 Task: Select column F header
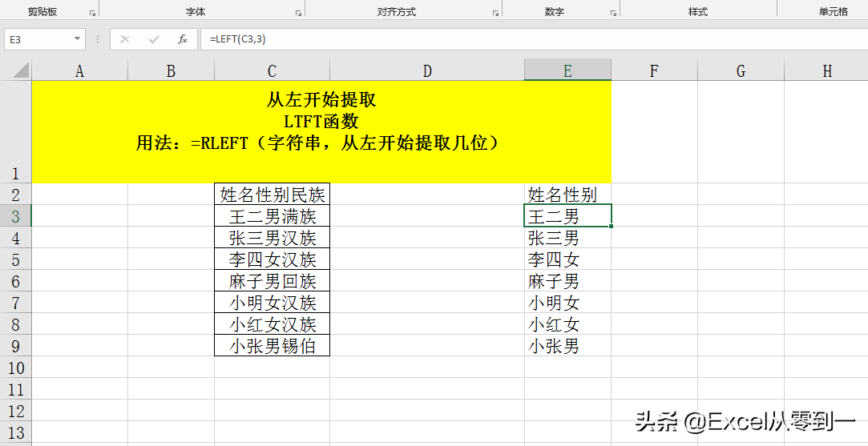coord(654,70)
